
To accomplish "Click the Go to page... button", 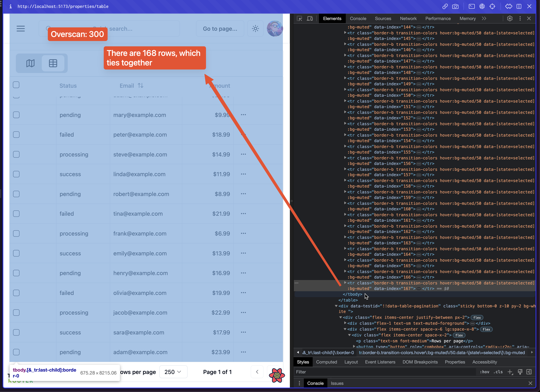I will pyautogui.click(x=220, y=28).
